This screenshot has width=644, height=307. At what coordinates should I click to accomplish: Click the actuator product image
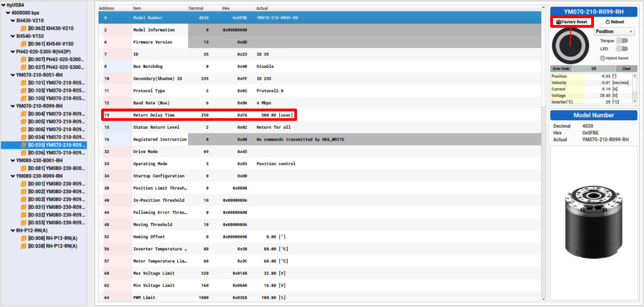[x=593, y=222]
